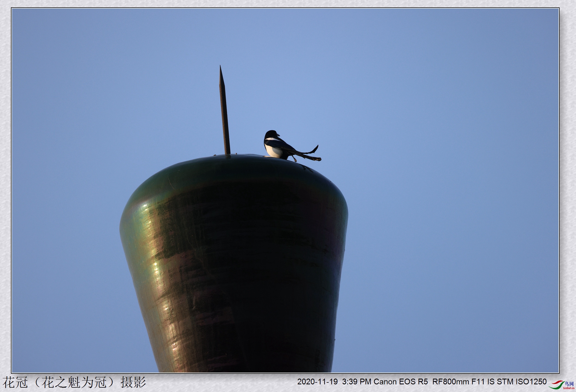Click the red birdnet.cn URL text

[569, 388]
